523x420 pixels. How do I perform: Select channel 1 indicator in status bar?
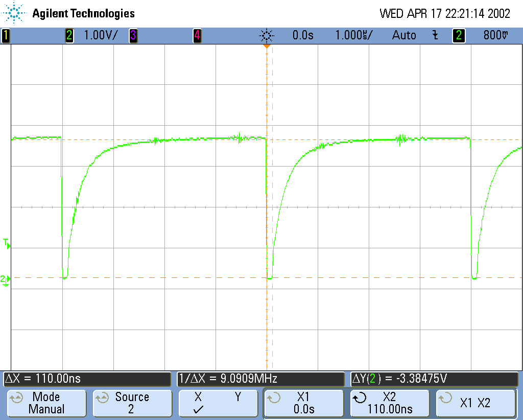click(6, 35)
